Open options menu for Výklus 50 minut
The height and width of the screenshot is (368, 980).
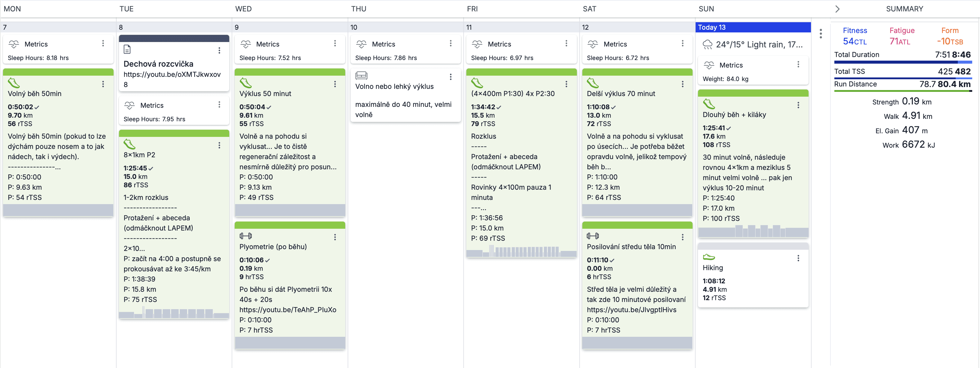335,84
